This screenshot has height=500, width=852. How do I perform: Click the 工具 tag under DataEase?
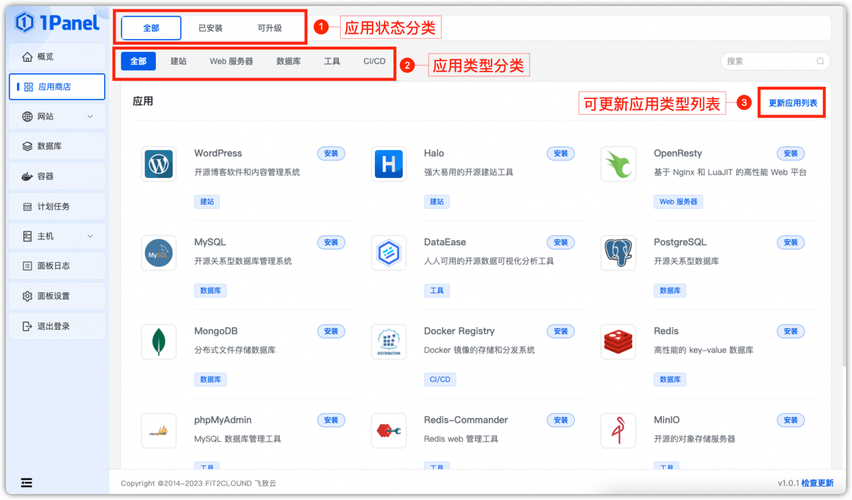coord(437,291)
